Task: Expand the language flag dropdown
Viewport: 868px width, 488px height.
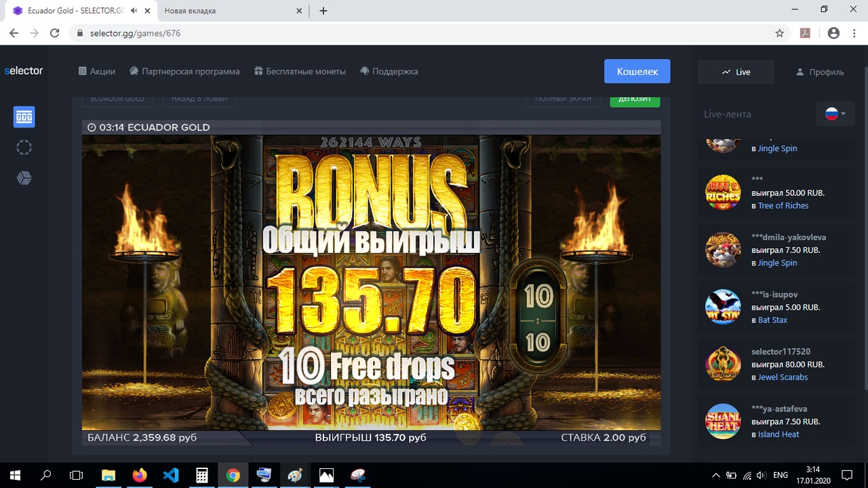Action: [835, 114]
